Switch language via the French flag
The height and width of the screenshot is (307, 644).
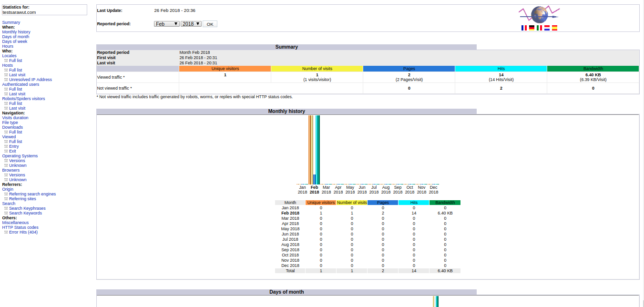click(x=524, y=28)
